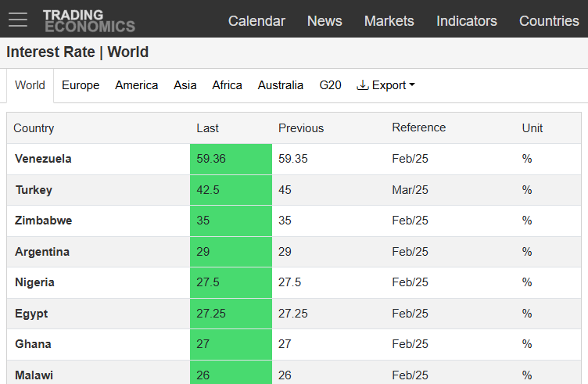588x384 pixels.
Task: Open the Venezuela country link
Action: (43, 159)
